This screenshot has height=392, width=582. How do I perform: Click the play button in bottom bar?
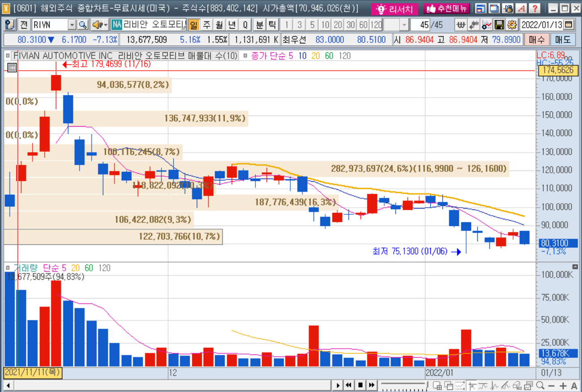(338, 385)
